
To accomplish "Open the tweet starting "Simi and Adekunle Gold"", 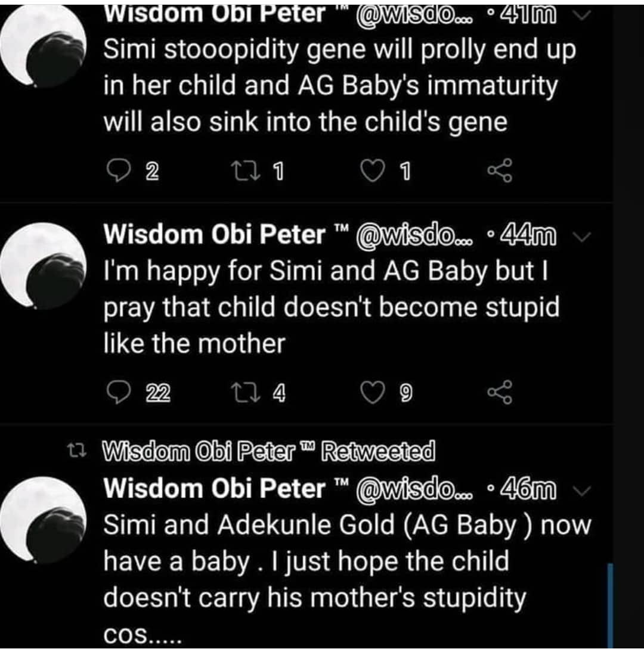I will (x=346, y=561).
